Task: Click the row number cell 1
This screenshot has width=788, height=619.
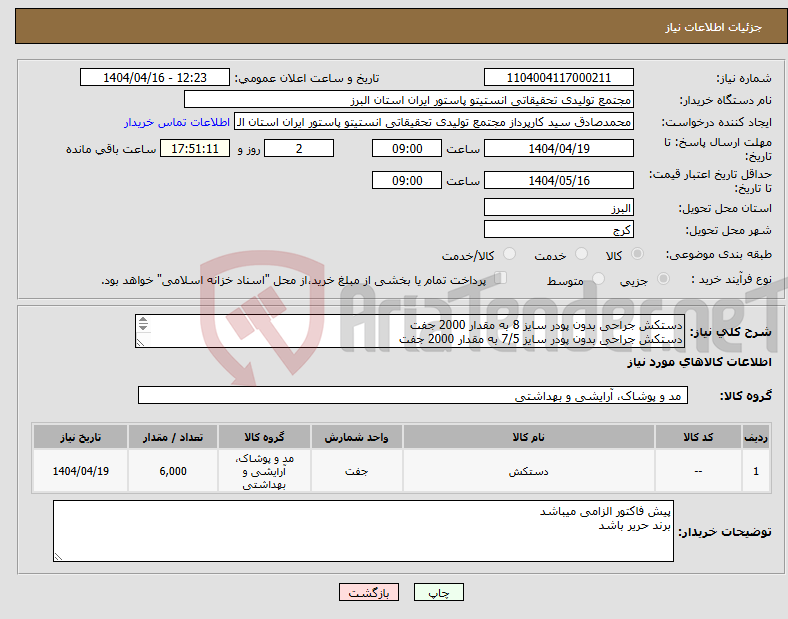Action: point(755,471)
